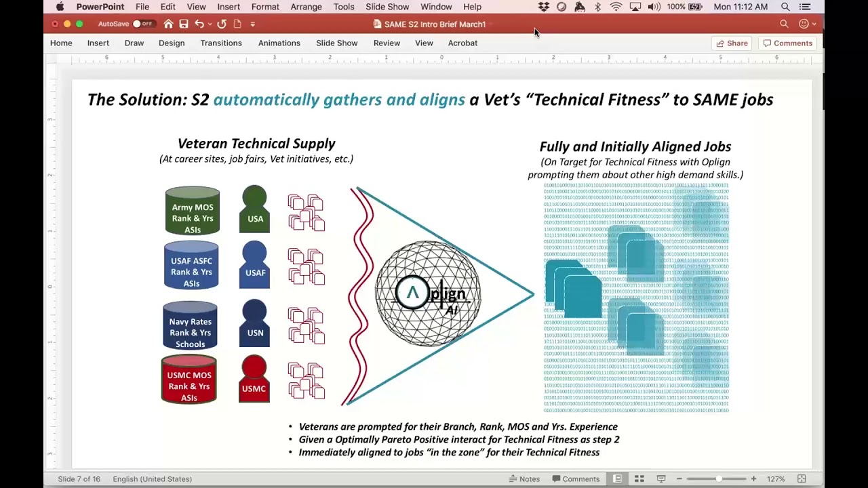Open the Bluetooth status menu
Image resolution: width=868 pixels, height=488 pixels.
point(597,7)
